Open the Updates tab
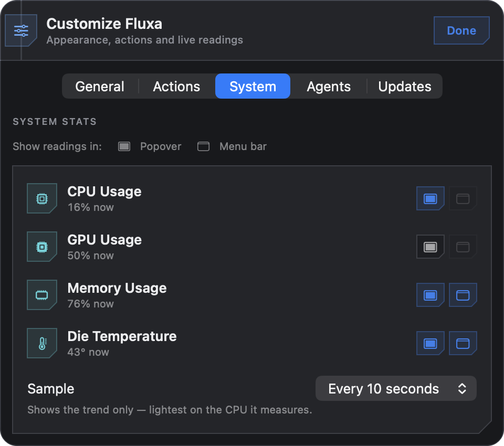Viewport: 504px width, 446px height. click(x=405, y=86)
